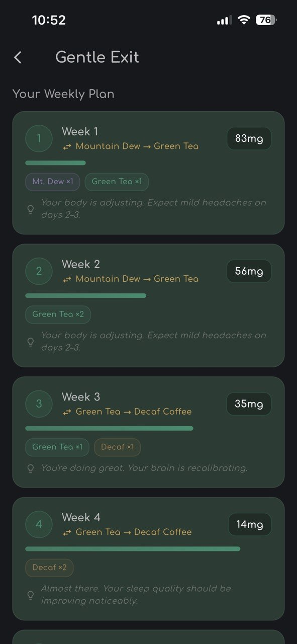The width and height of the screenshot is (297, 644).
Task: Tap the Gentle Exit title
Action: pyautogui.click(x=97, y=57)
